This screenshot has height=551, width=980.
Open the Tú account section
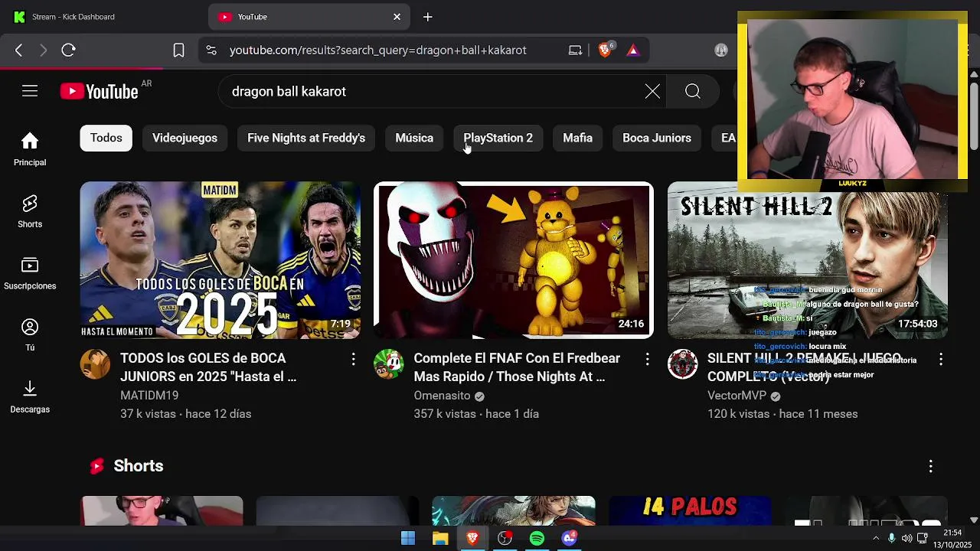coord(30,334)
